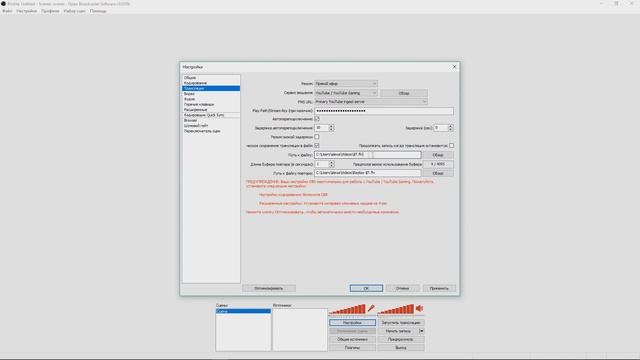
Task: Click the Плагины button in main window
Action: 352,348
